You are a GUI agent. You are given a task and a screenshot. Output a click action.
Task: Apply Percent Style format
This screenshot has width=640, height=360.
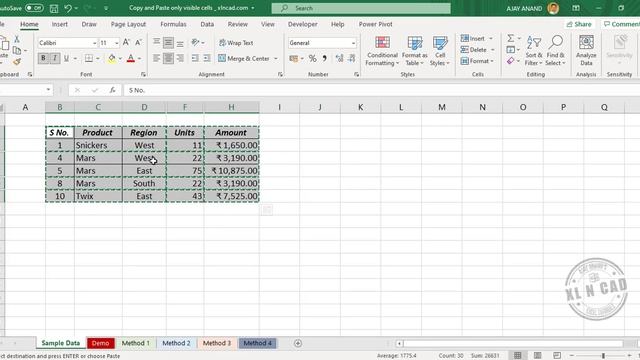point(313,58)
